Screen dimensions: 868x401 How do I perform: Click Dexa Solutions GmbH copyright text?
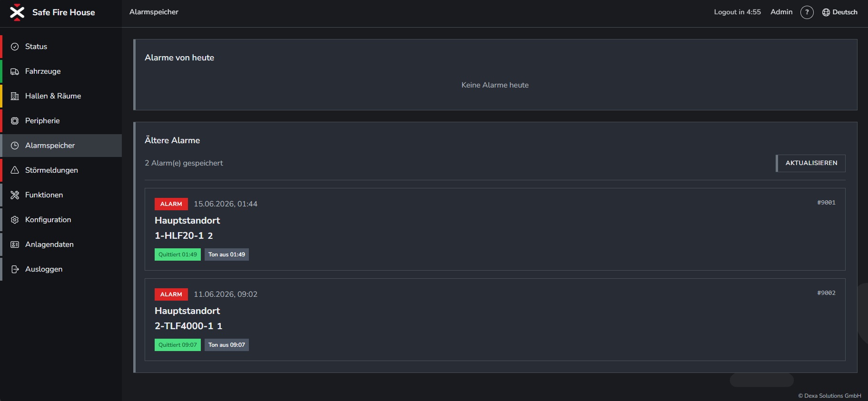(x=829, y=396)
